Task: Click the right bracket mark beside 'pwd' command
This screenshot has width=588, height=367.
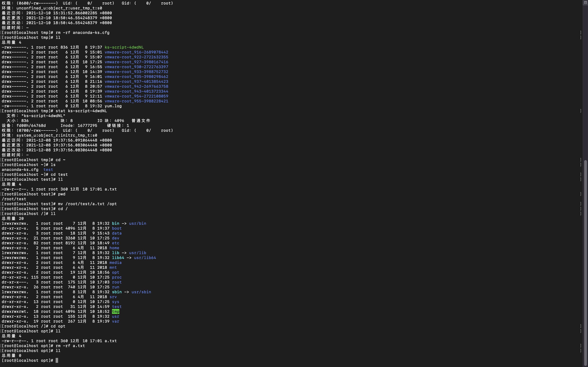Action: tap(581, 194)
